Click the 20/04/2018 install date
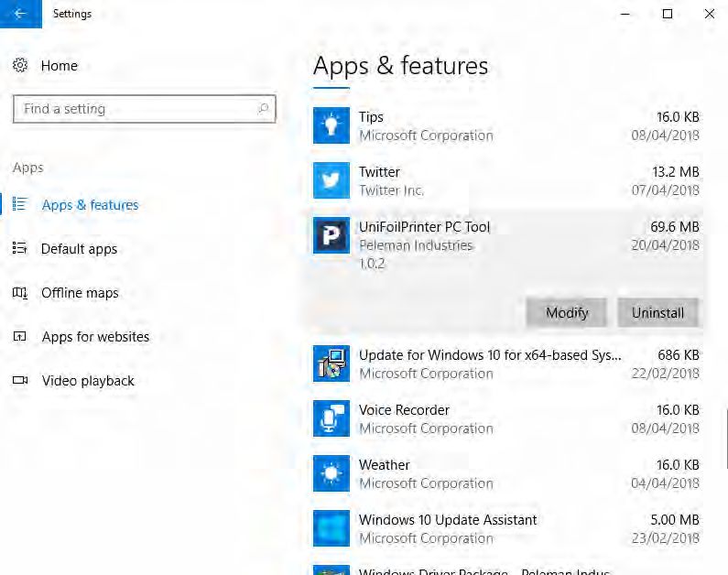The image size is (728, 575). 666,245
